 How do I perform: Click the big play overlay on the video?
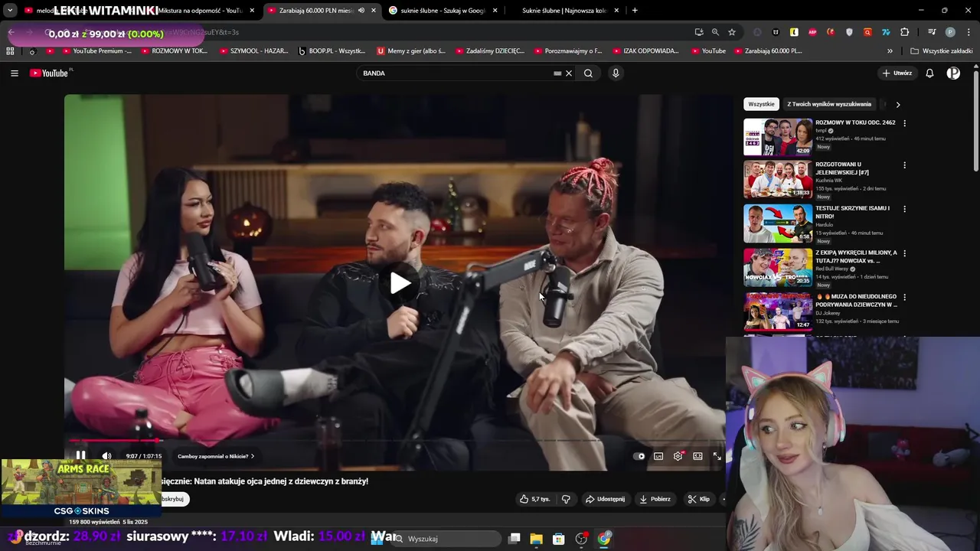click(400, 283)
